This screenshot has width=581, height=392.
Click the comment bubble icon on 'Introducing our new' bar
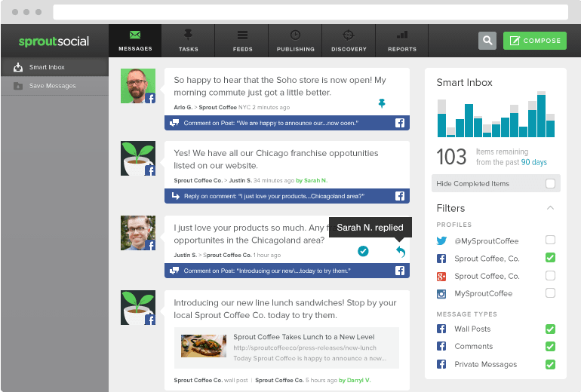[174, 271]
